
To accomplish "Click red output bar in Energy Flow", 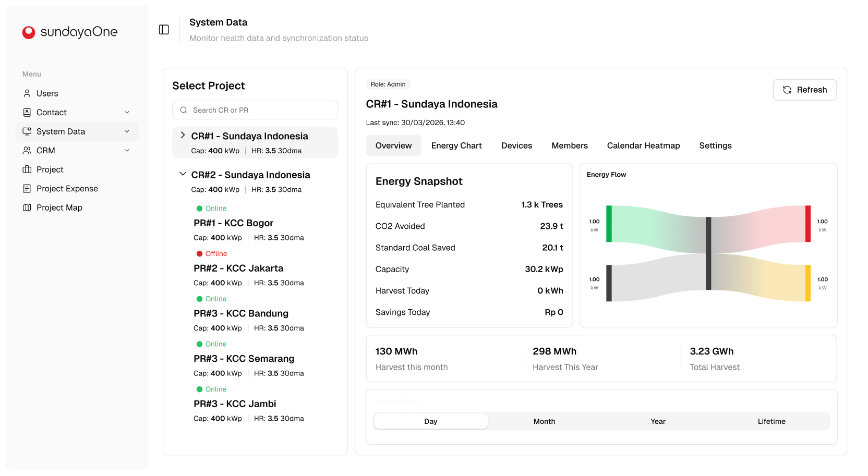I will click(x=808, y=224).
